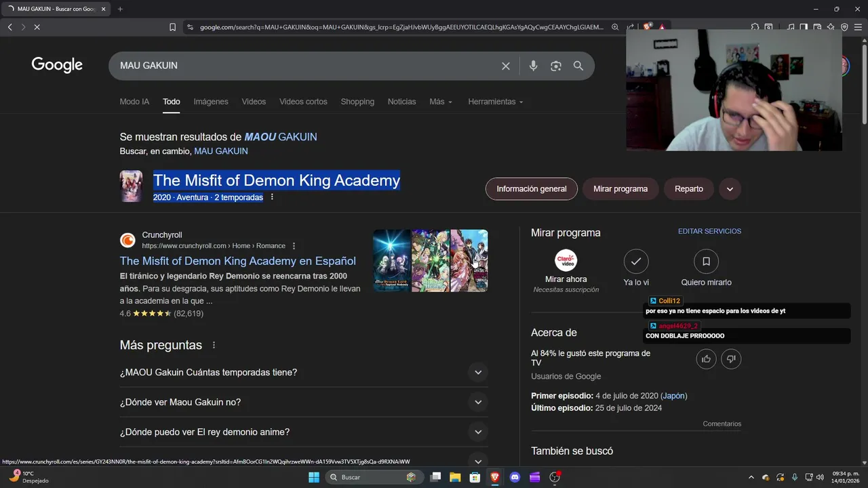
Task: Click the Windows taskbar Buscar search box
Action: coord(373,477)
